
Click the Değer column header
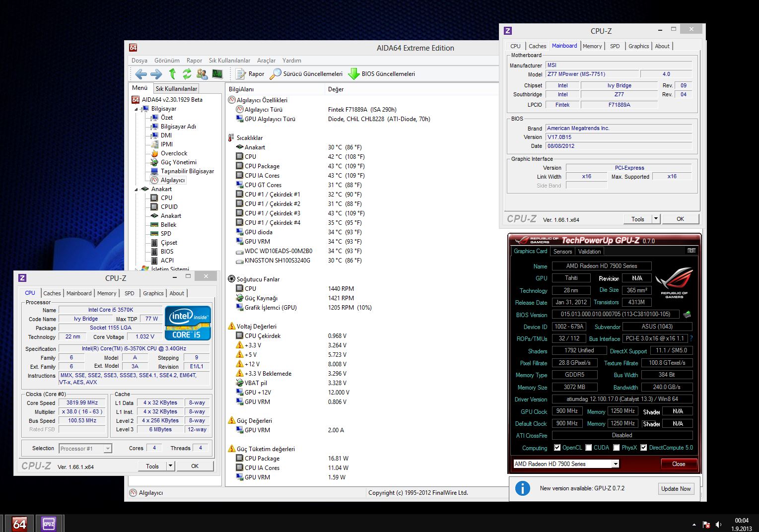[x=411, y=89]
